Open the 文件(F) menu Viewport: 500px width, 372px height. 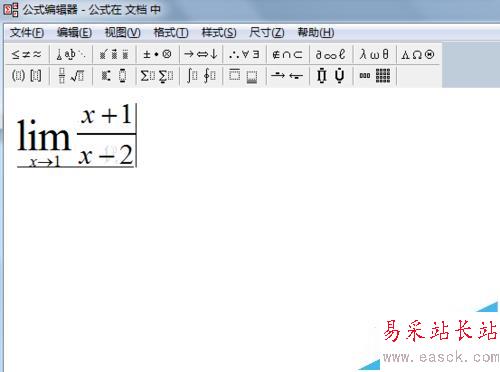click(27, 33)
